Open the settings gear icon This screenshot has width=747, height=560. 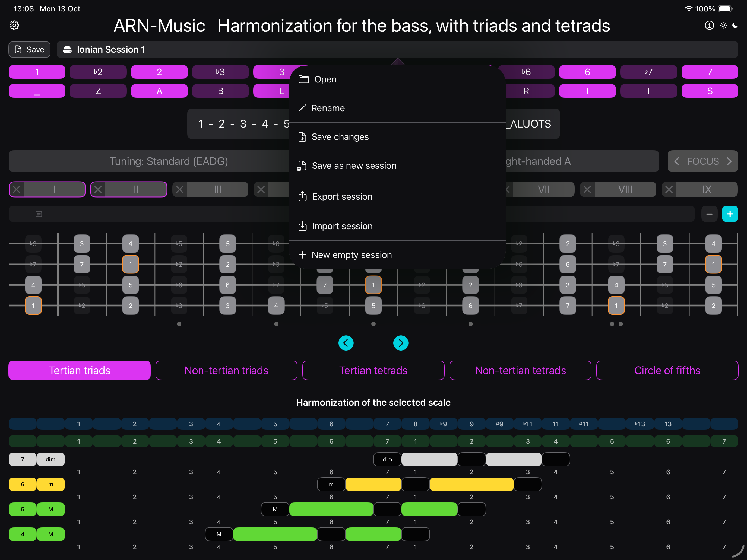[x=14, y=25]
